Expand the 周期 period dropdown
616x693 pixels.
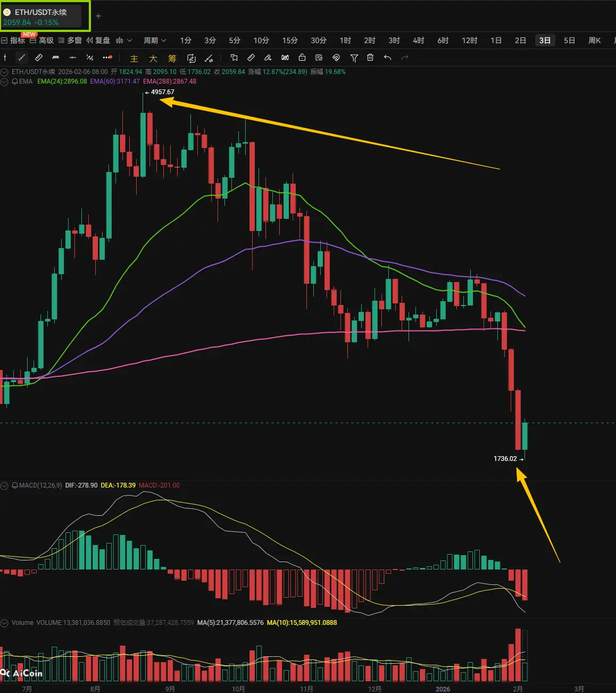pyautogui.click(x=155, y=40)
